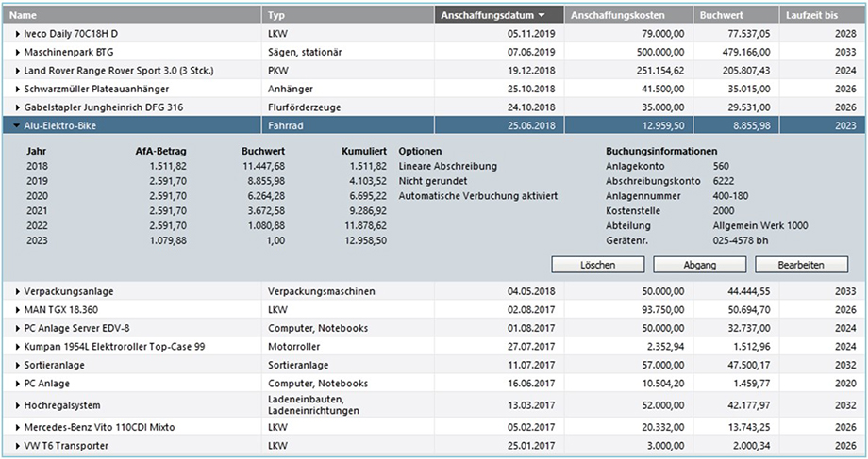Expand the VW T6 Transporter row
This screenshot has height=459, width=868.
coord(18,446)
